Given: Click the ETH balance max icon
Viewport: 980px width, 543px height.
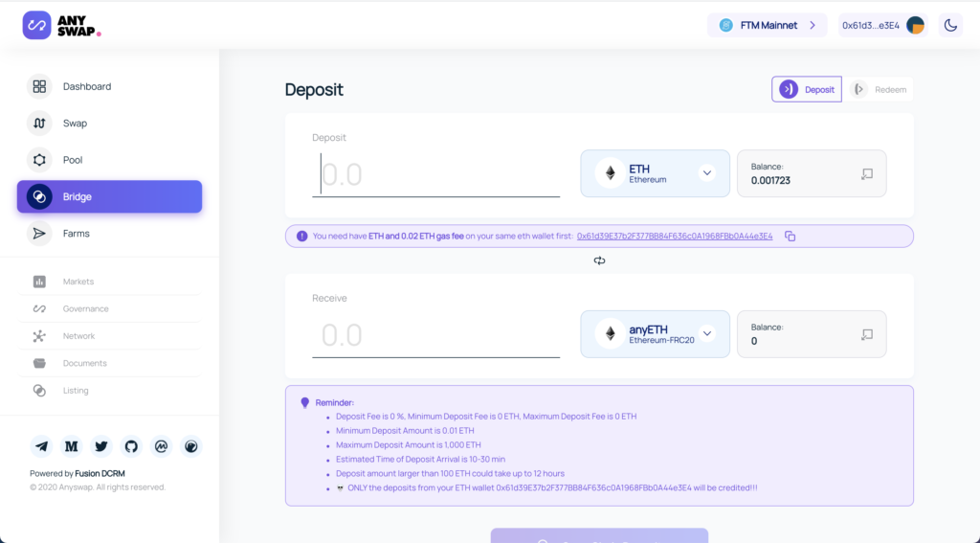Looking at the screenshot, I should (867, 174).
